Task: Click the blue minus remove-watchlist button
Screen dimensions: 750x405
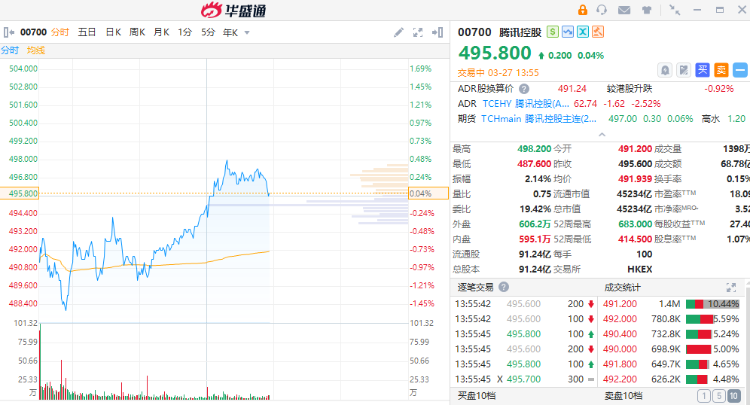Action: click(x=739, y=70)
